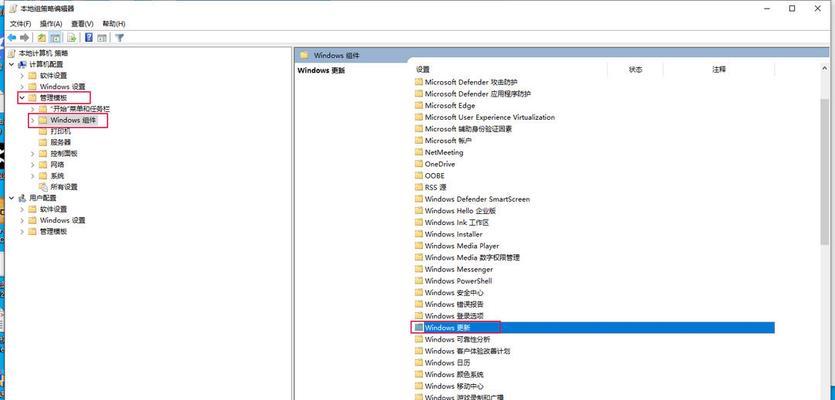Select Microsoft User Experience Virtualization row
Screen dimensions: 835x400
point(484,117)
